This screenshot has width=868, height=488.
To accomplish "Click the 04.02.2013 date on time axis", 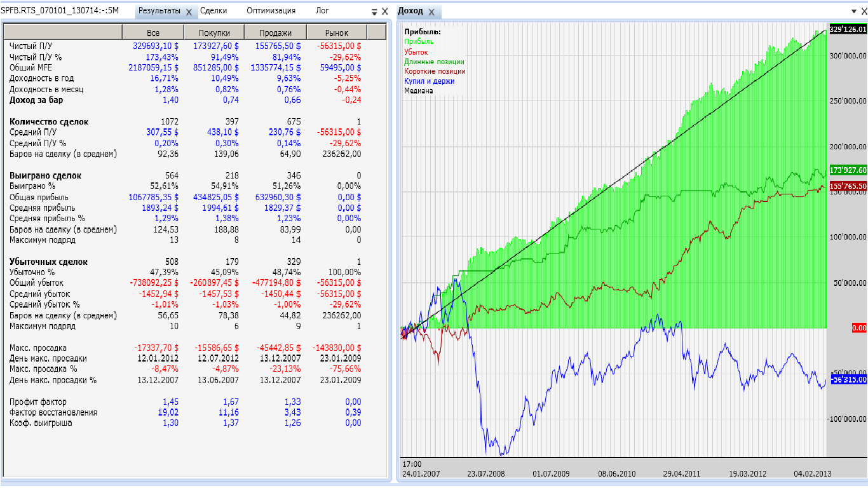I will tap(811, 473).
